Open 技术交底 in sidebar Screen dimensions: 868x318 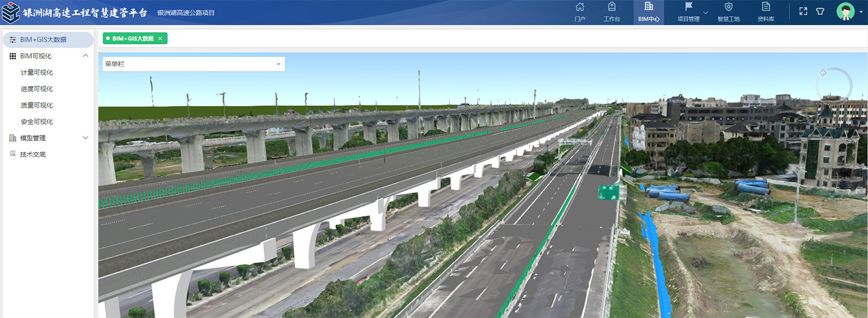click(33, 155)
